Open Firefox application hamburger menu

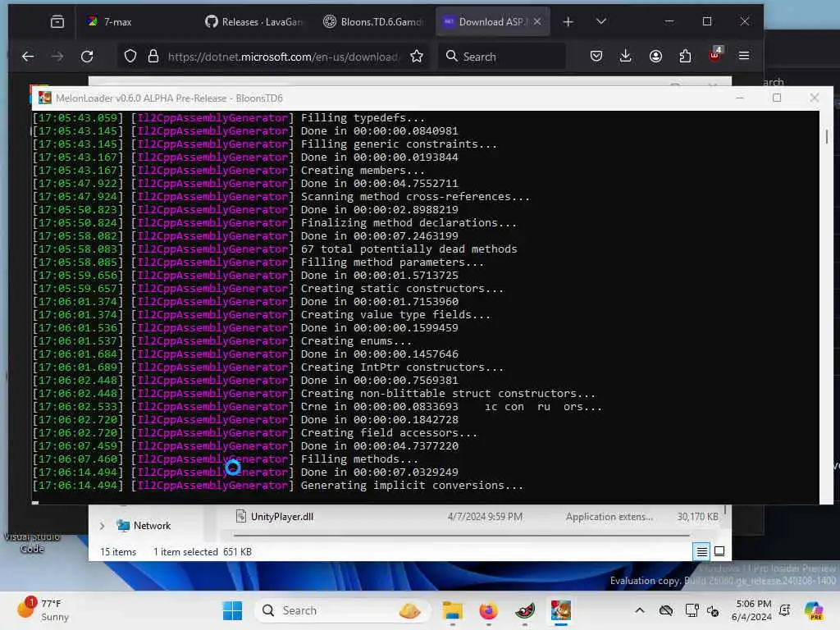click(x=744, y=57)
